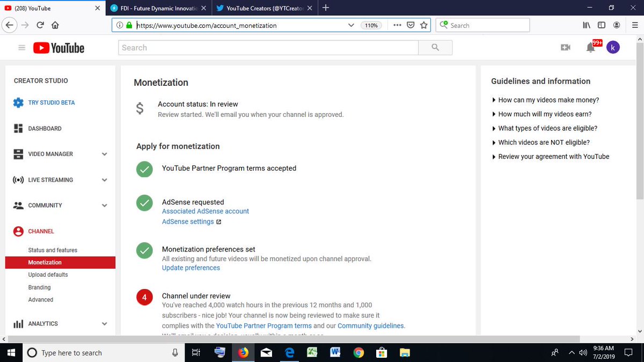Switch to the YouTube Creators Twitter tab
This screenshot has width=644, height=362.
point(265,8)
